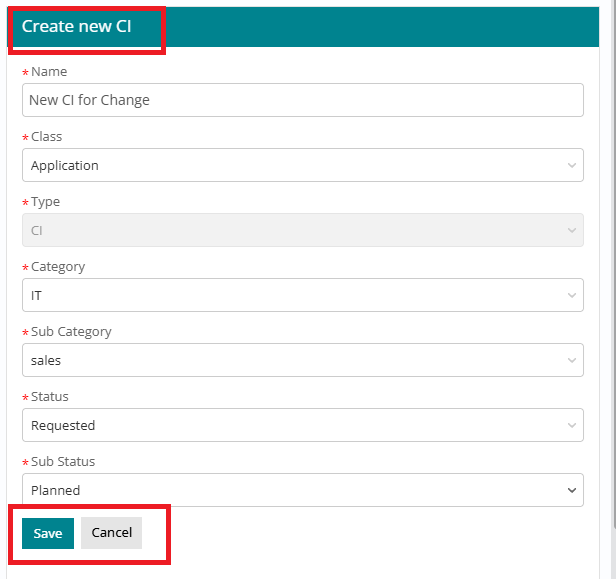Expand the Sub Category dropdown showing sales
Screen dimensions: 616x579
point(290,360)
